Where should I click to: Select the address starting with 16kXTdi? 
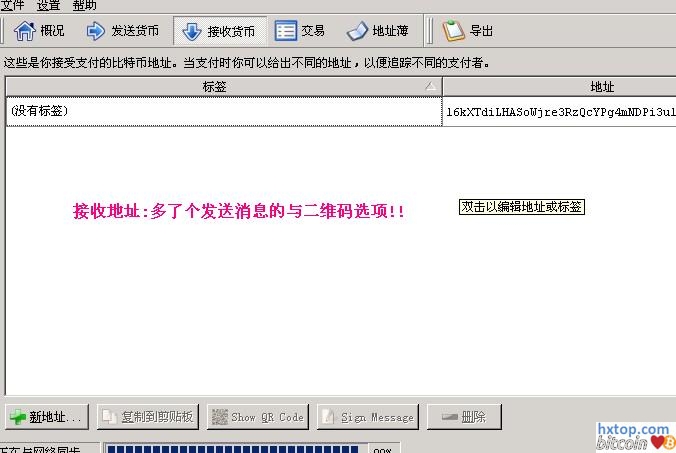pyautogui.click(x=560, y=111)
